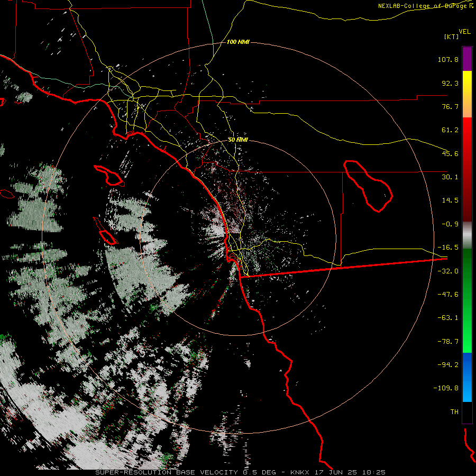The width and height of the screenshot is (476, 476).
Task: Click the large island outline east of radar
Action: [x=368, y=186]
